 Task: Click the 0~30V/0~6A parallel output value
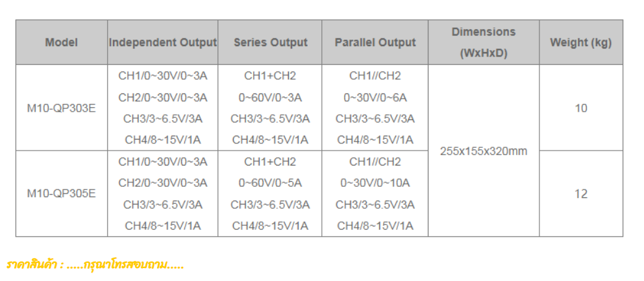(375, 97)
